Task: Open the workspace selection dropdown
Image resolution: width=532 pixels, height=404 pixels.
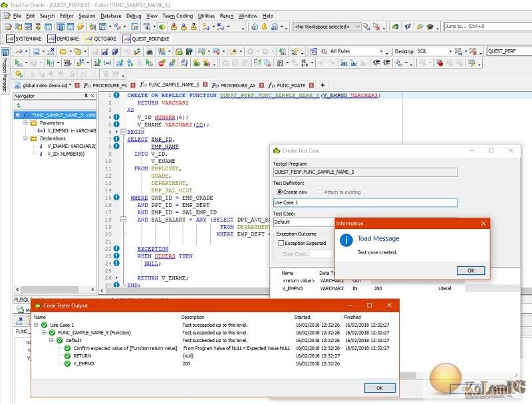Action: tap(358, 27)
